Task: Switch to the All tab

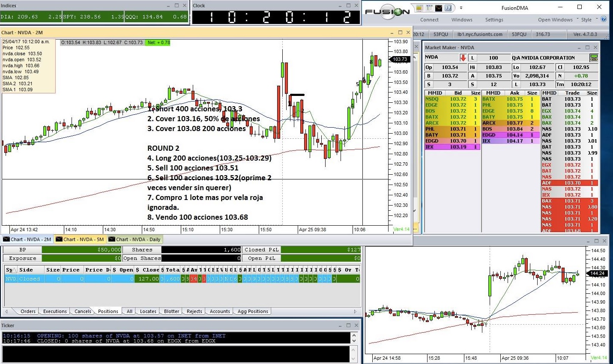Action: point(129,311)
